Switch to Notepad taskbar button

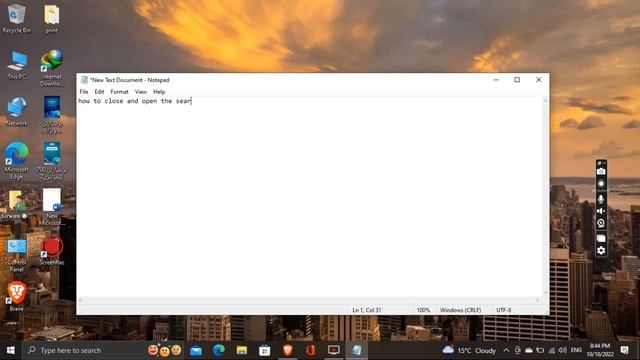coord(357,350)
